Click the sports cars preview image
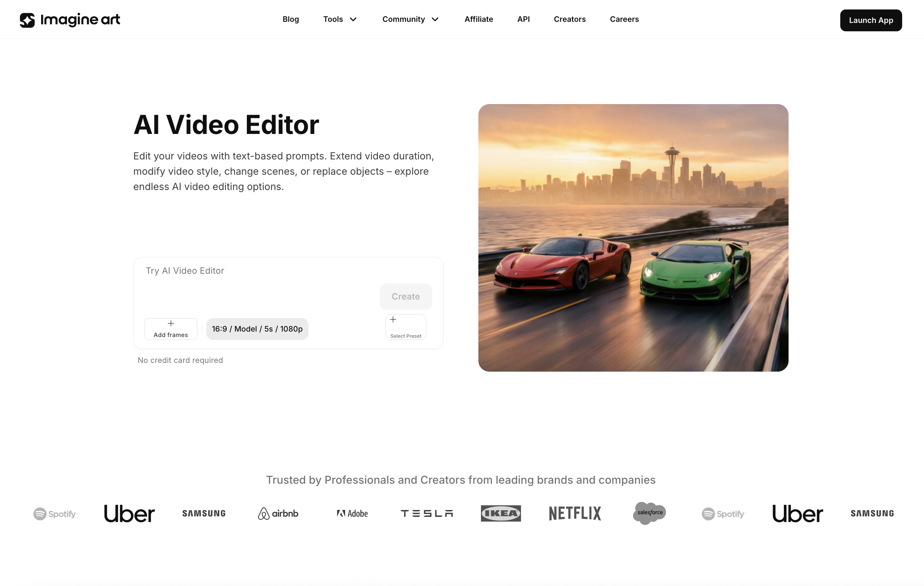 coord(633,238)
